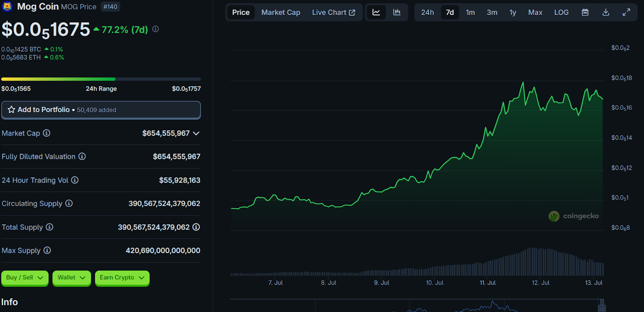Click the 13. Jul date label on chart

(594, 283)
